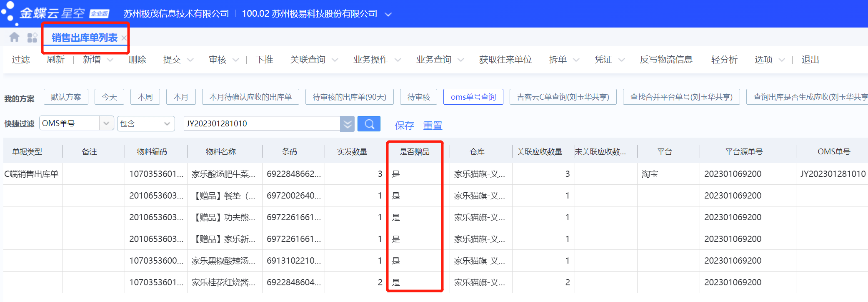Select the 今天 scheme
The width and height of the screenshot is (868, 302).
[x=110, y=97]
